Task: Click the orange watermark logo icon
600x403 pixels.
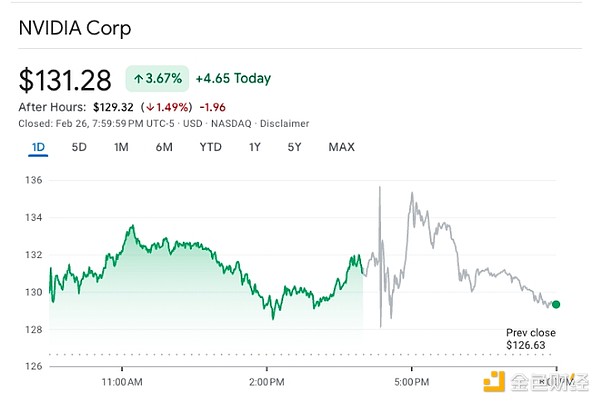Action: [x=493, y=382]
